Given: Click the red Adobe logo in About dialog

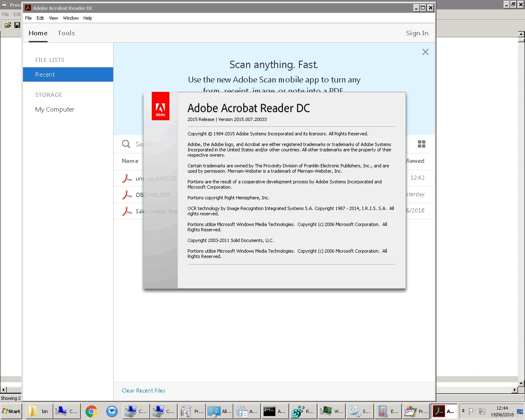Looking at the screenshot, I should coord(160,106).
